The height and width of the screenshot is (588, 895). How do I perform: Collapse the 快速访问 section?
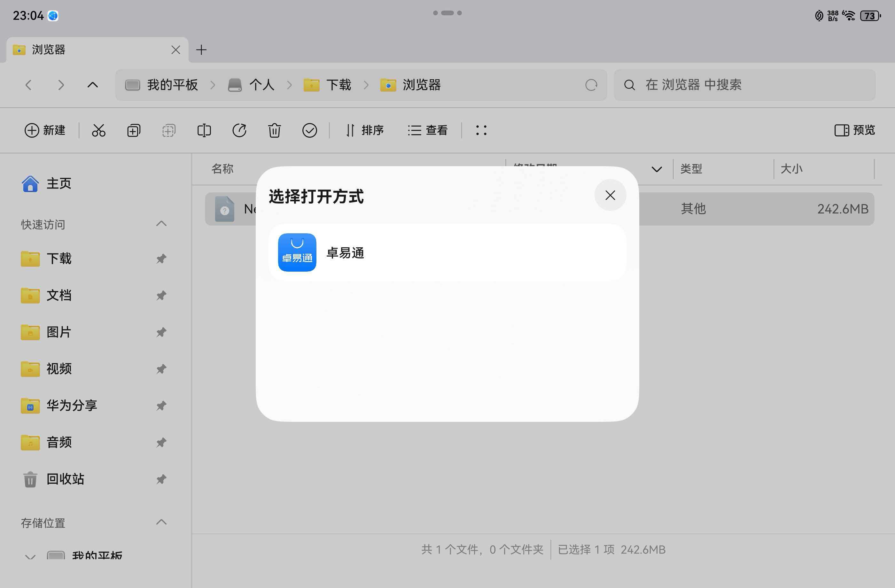[x=161, y=224]
